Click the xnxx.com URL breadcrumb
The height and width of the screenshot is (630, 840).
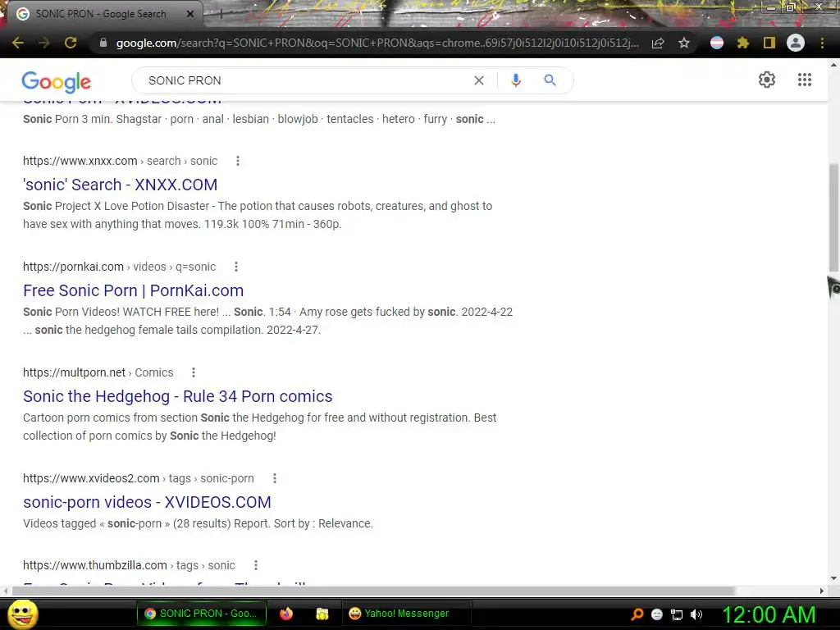point(120,161)
